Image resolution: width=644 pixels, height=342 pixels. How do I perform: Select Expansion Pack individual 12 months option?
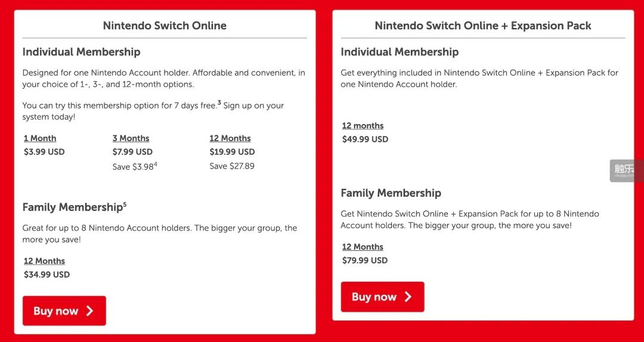[363, 126]
